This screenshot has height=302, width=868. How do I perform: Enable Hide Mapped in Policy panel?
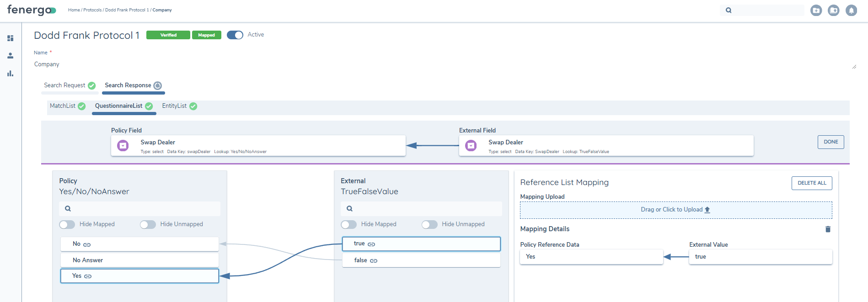(x=67, y=224)
